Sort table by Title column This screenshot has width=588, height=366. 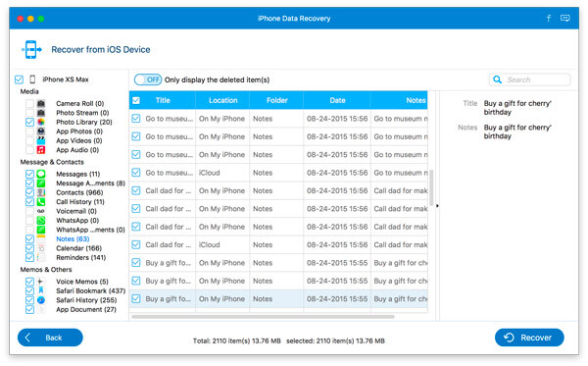[x=163, y=100]
